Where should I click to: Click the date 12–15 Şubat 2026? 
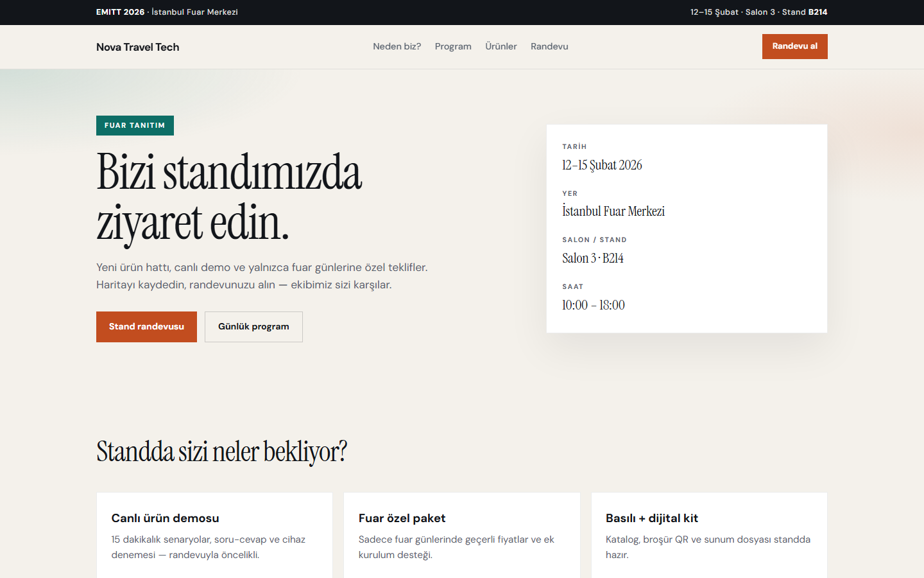(x=602, y=165)
